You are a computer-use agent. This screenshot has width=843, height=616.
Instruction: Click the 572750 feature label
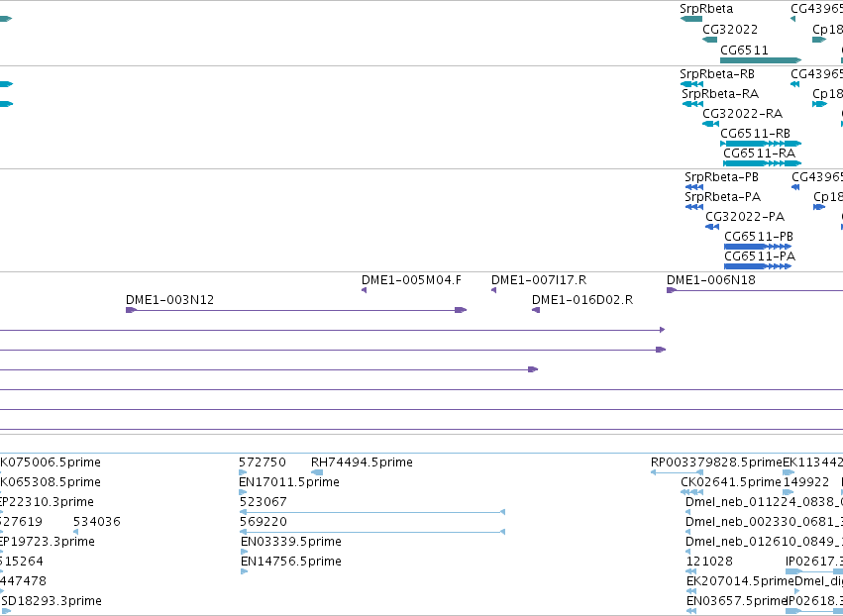tap(263, 462)
